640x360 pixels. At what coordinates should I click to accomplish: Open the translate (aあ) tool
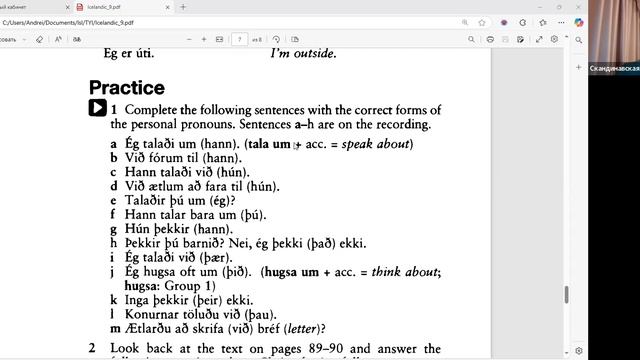click(77, 39)
